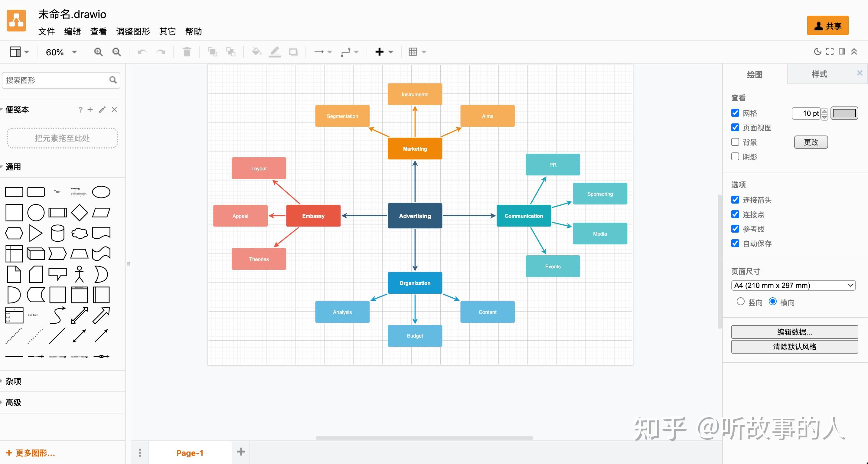Expand the 杂项 shape section
Image resolution: width=868 pixels, height=464 pixels.
(13, 381)
